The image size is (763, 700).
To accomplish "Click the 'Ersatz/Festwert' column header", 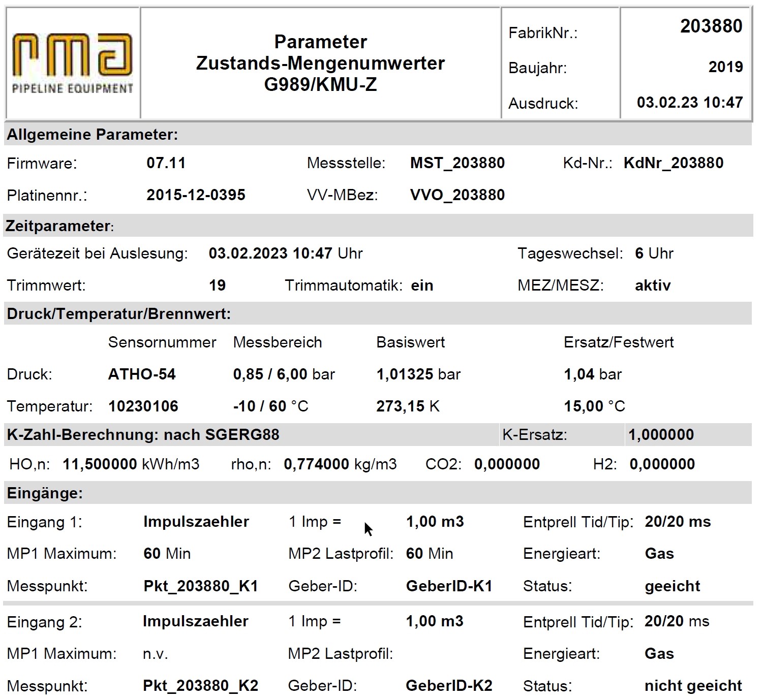I will point(619,342).
